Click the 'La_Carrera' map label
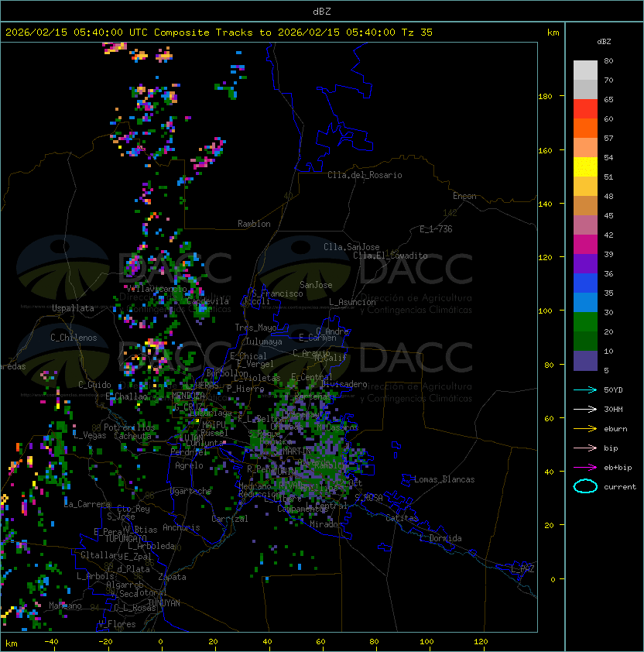This screenshot has height=652, width=644. coord(87,504)
